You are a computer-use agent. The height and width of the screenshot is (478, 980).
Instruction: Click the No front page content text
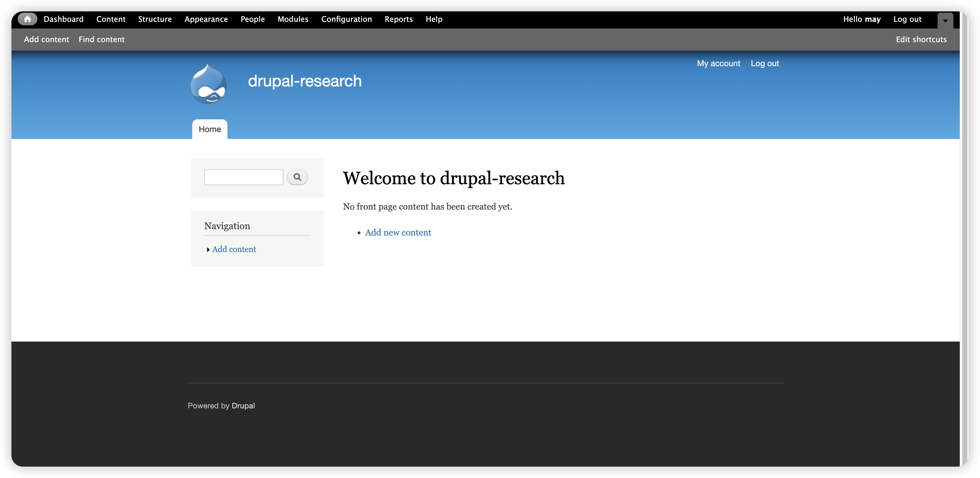click(427, 206)
